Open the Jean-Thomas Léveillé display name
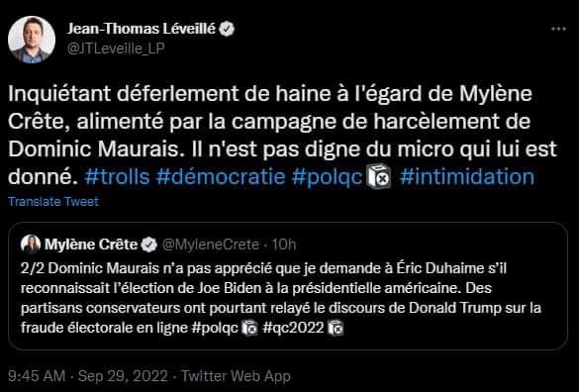 [142, 29]
